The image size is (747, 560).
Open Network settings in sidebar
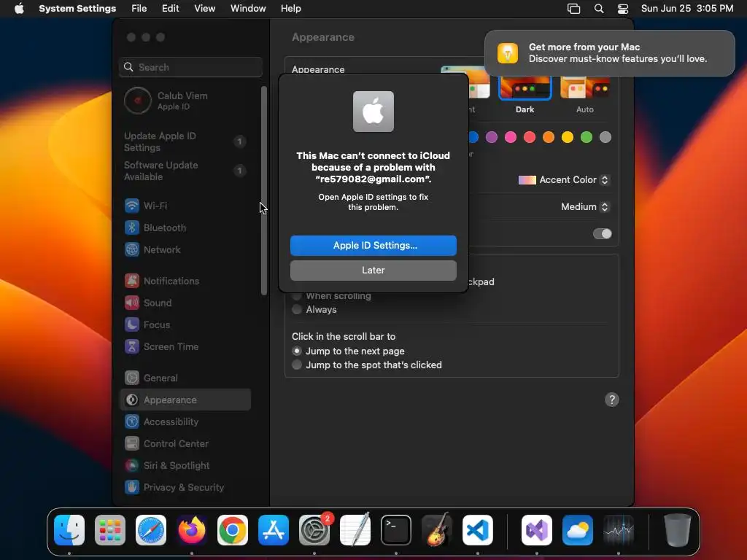(x=185, y=249)
